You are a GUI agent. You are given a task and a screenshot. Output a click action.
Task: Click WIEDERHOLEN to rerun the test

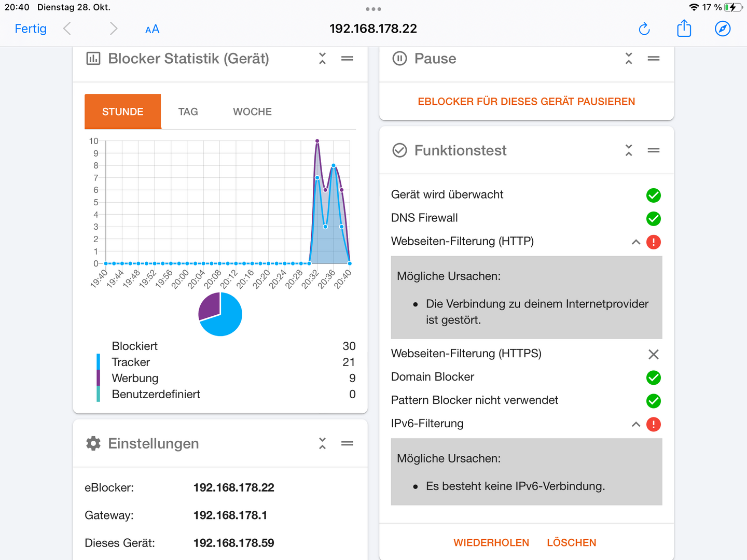(x=491, y=542)
